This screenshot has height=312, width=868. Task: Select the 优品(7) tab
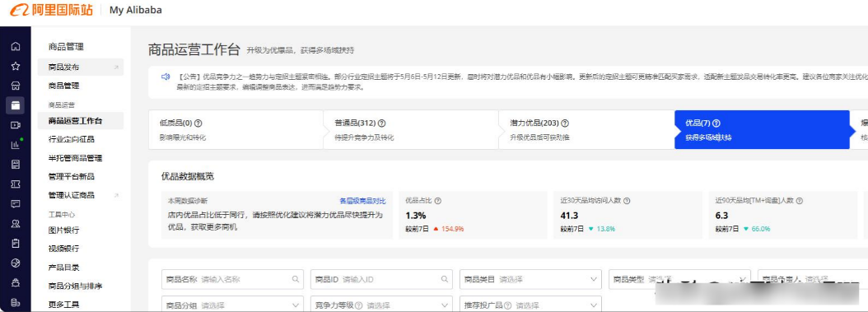[x=762, y=129]
